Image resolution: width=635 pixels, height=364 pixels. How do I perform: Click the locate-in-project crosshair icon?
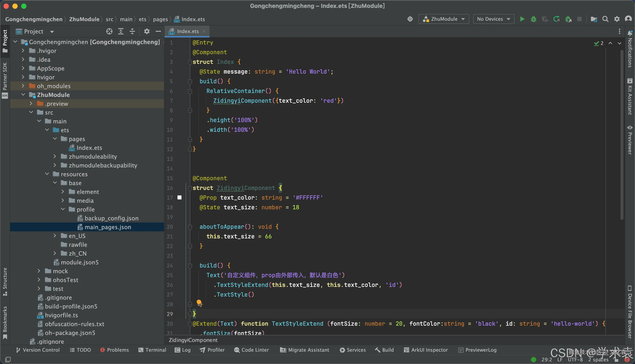coord(109,31)
